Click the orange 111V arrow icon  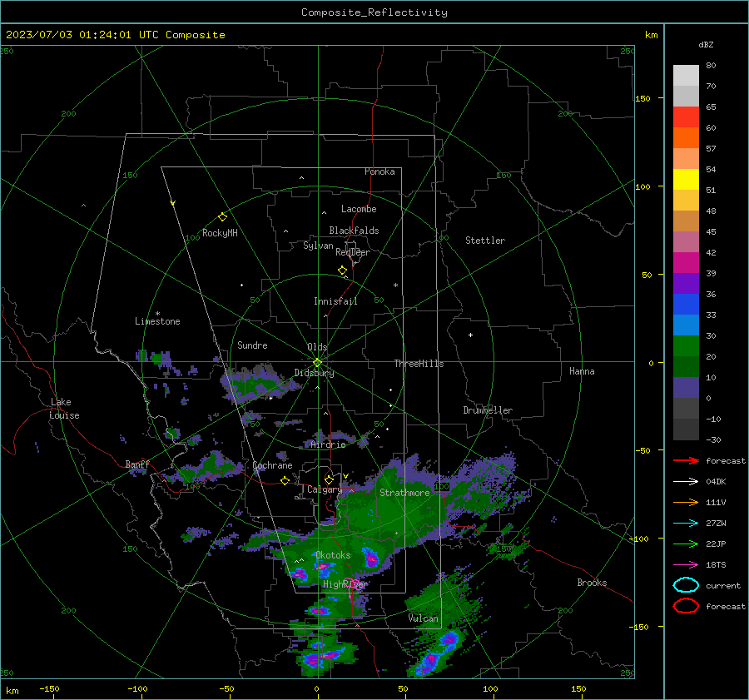point(686,502)
